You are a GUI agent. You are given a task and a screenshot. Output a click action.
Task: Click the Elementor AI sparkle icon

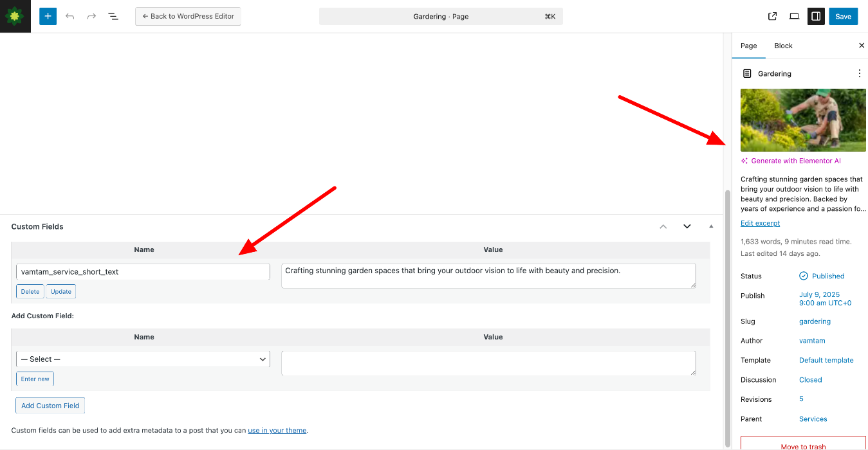click(x=744, y=161)
